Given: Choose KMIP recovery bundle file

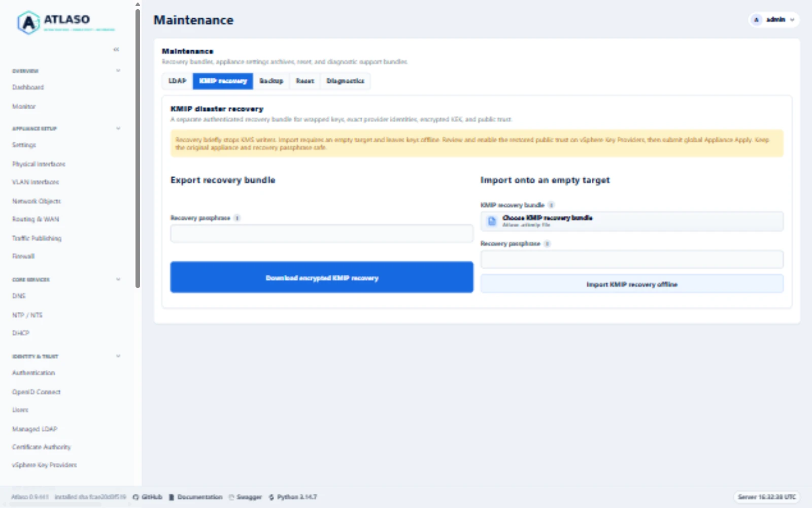Looking at the screenshot, I should pos(632,221).
